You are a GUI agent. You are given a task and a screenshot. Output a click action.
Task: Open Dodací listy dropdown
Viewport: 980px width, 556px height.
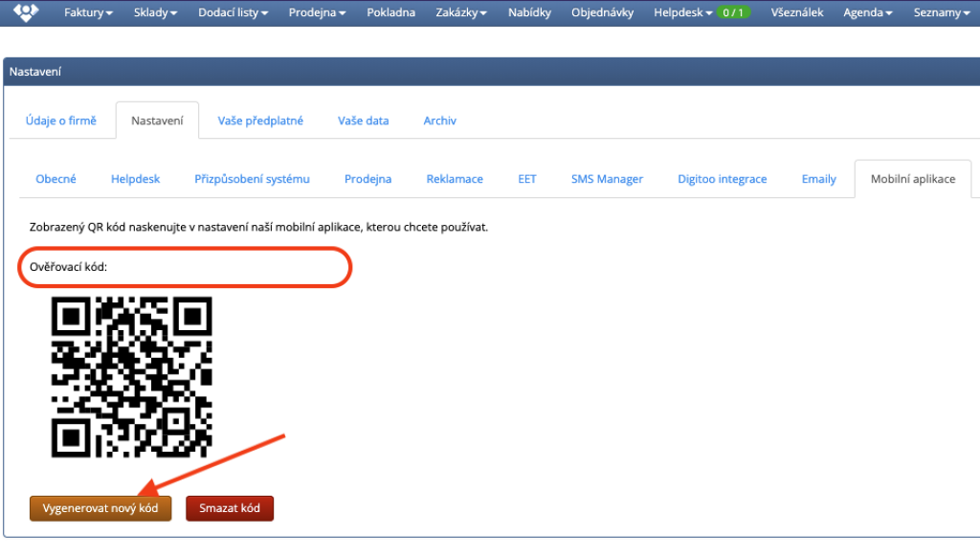tap(233, 13)
